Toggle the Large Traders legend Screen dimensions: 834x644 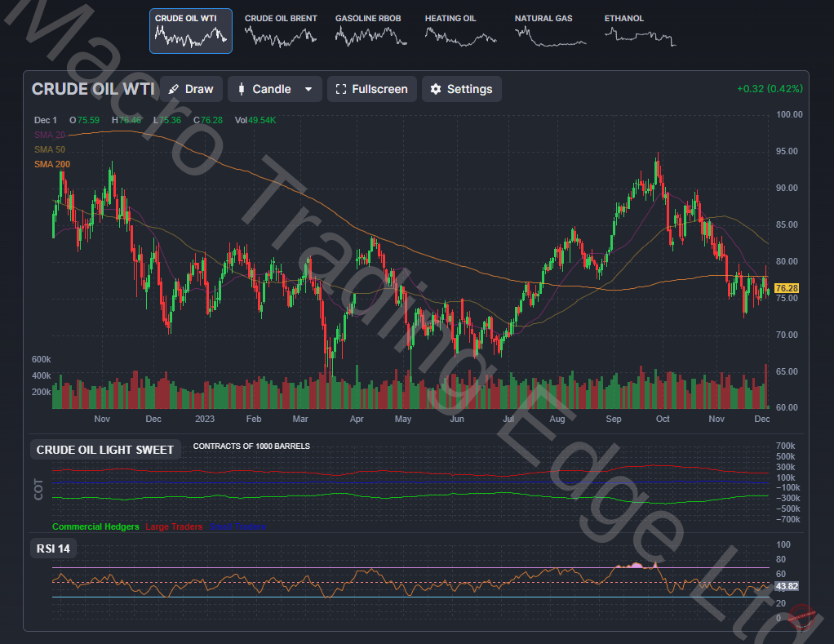pos(174,526)
